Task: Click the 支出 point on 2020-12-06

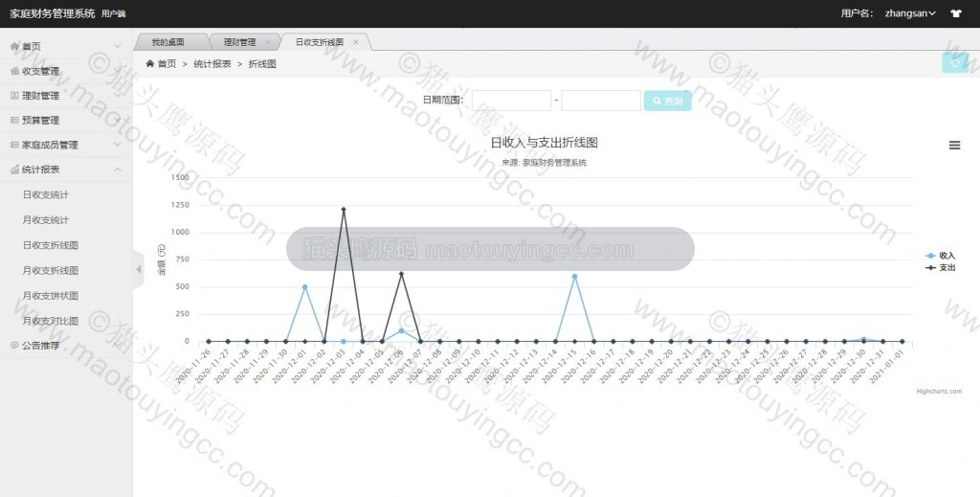Action: (x=401, y=274)
